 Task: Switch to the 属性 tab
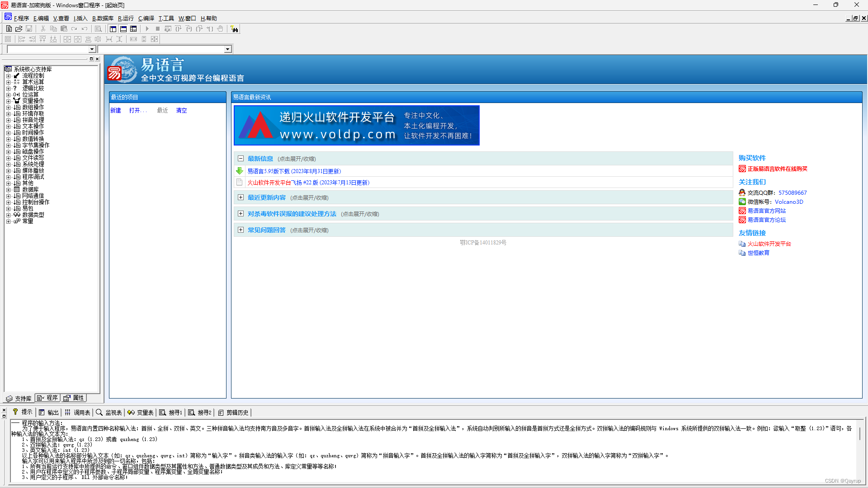point(74,398)
